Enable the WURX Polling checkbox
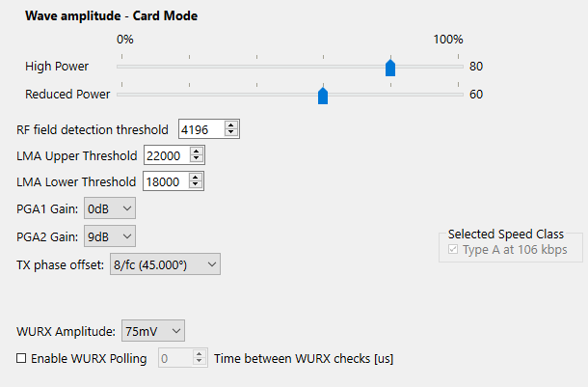This screenshot has height=387, width=588. [x=22, y=359]
